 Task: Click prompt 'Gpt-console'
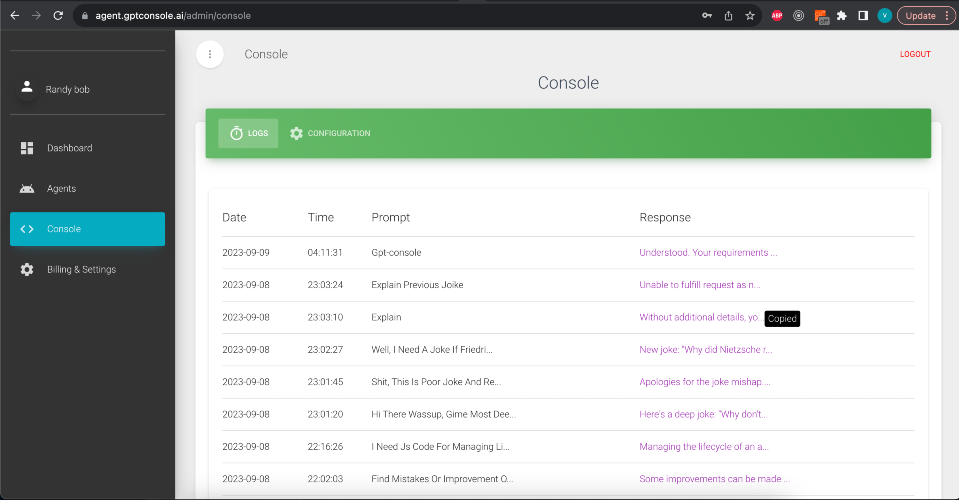(x=396, y=252)
